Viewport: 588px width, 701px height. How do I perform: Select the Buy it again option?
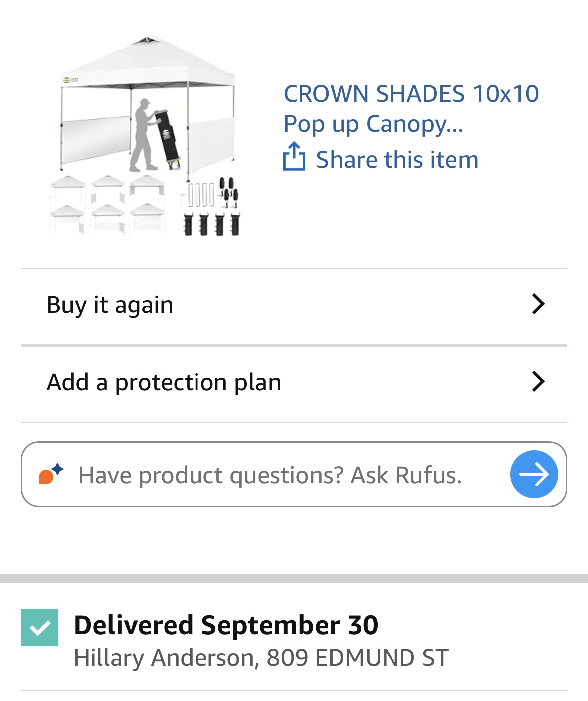110,305
